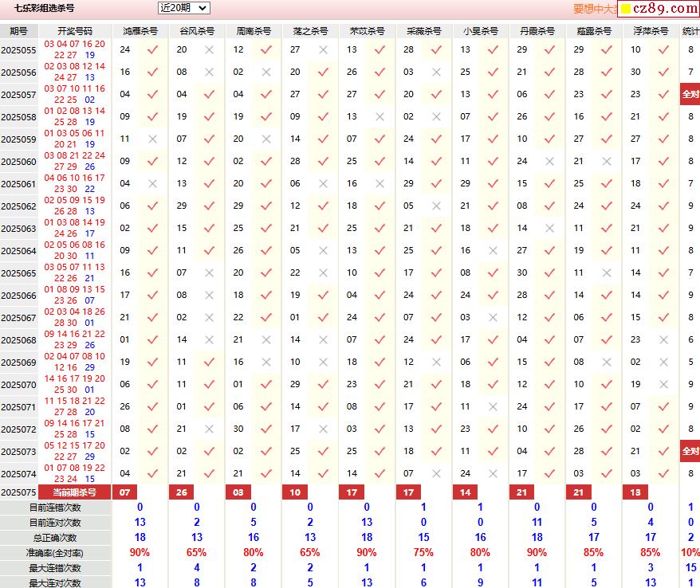700x588 pixels.
Task: Click the check mark for 鸿雁杀号 in row 2025057
Action: (x=153, y=94)
